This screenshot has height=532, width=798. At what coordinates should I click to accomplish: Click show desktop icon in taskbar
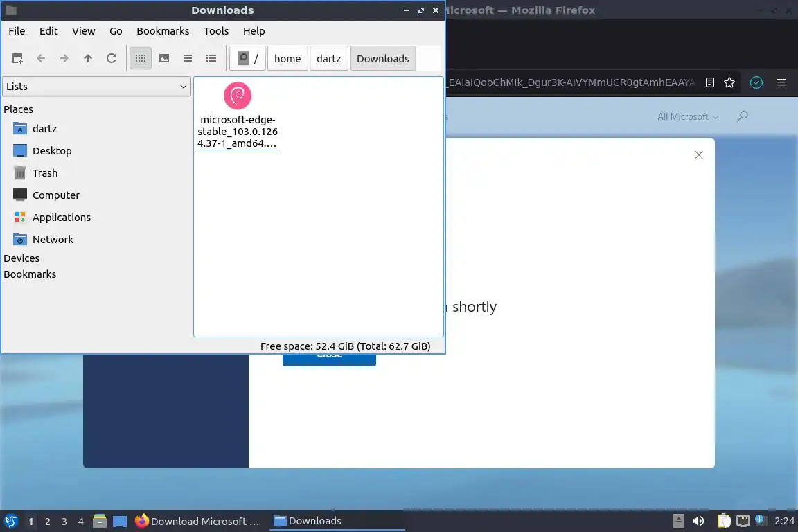(x=120, y=522)
